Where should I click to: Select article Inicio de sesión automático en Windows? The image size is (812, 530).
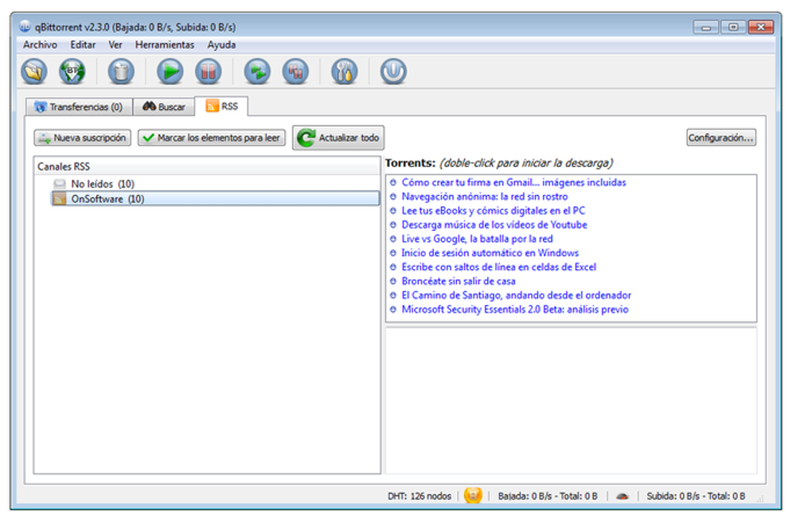click(490, 253)
